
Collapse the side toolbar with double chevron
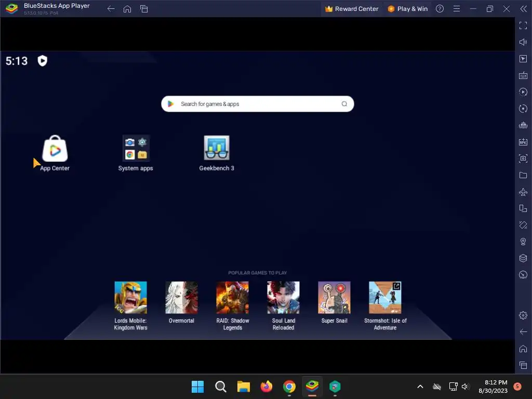[523, 9]
